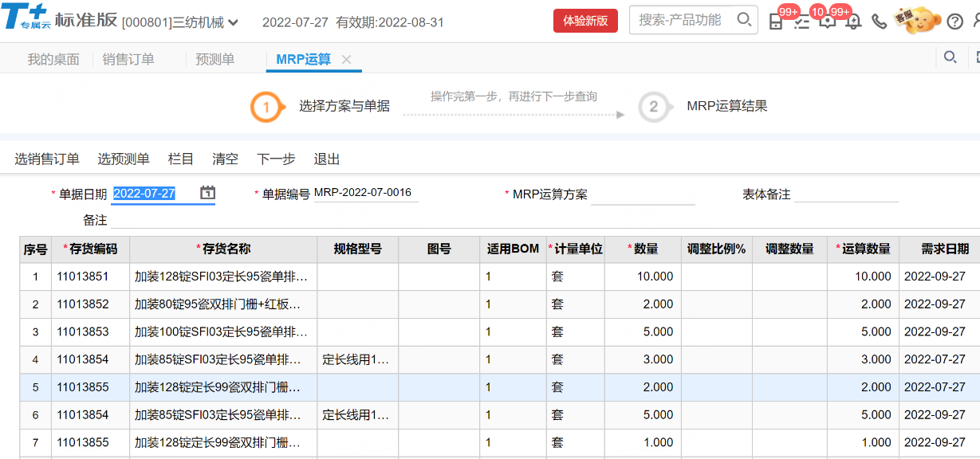Click 下一步 to proceed
The width and height of the screenshot is (980, 459).
(276, 159)
